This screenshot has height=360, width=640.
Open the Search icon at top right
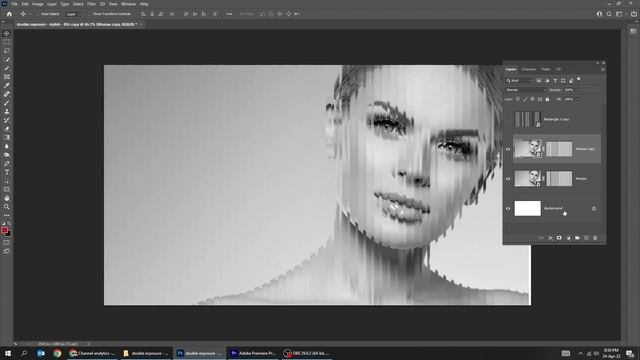(609, 14)
